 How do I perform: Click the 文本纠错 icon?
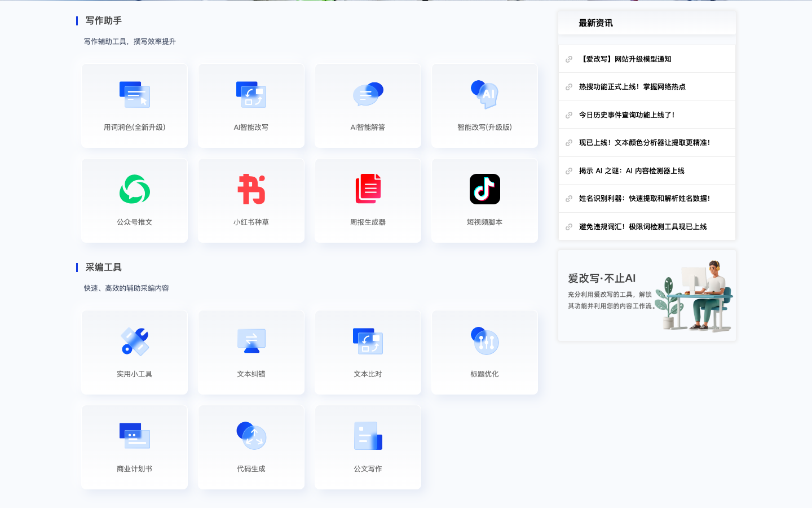(251, 341)
